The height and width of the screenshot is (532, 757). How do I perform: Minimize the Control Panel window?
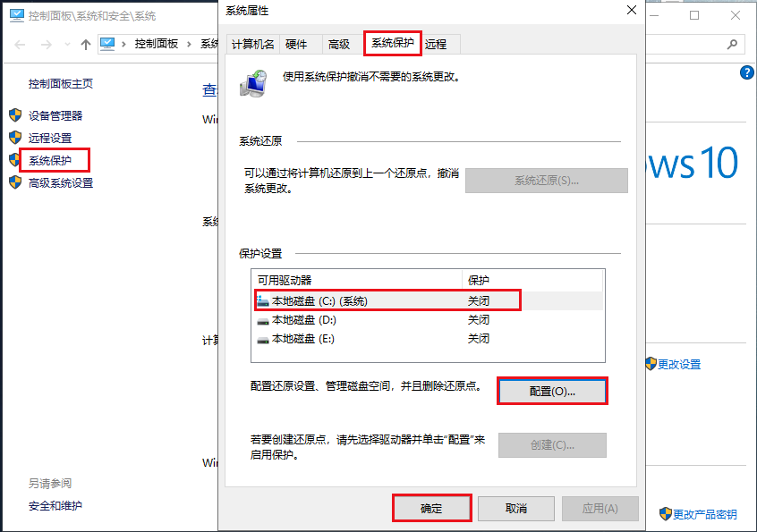pyautogui.click(x=654, y=15)
